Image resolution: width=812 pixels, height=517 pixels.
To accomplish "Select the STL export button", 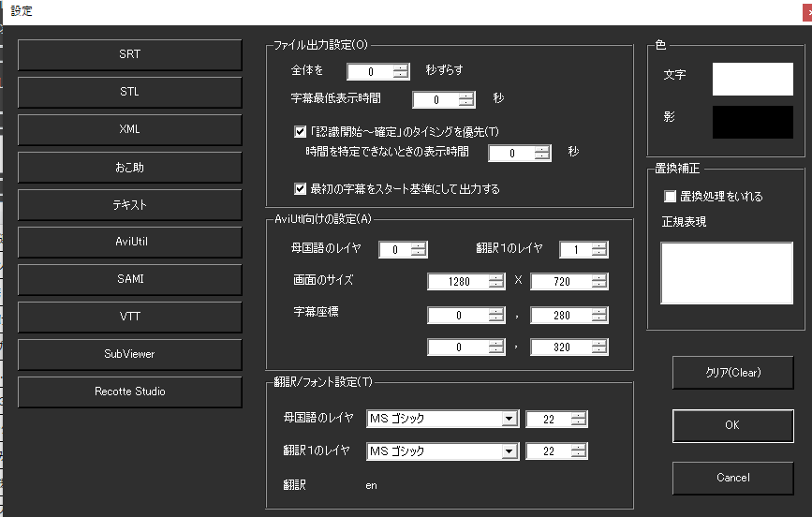I will click(x=129, y=92).
